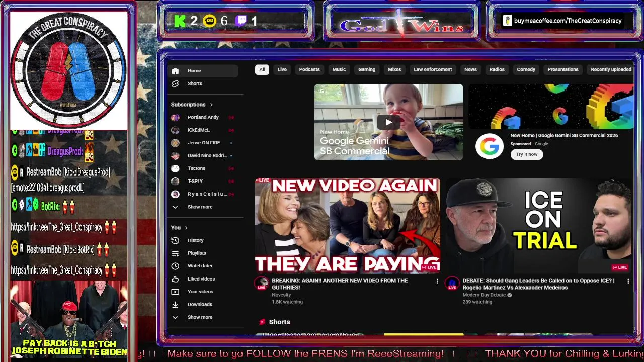Image resolution: width=644 pixels, height=362 pixels.
Task: Open New Home Google Gemini ad title
Action: 564,135
